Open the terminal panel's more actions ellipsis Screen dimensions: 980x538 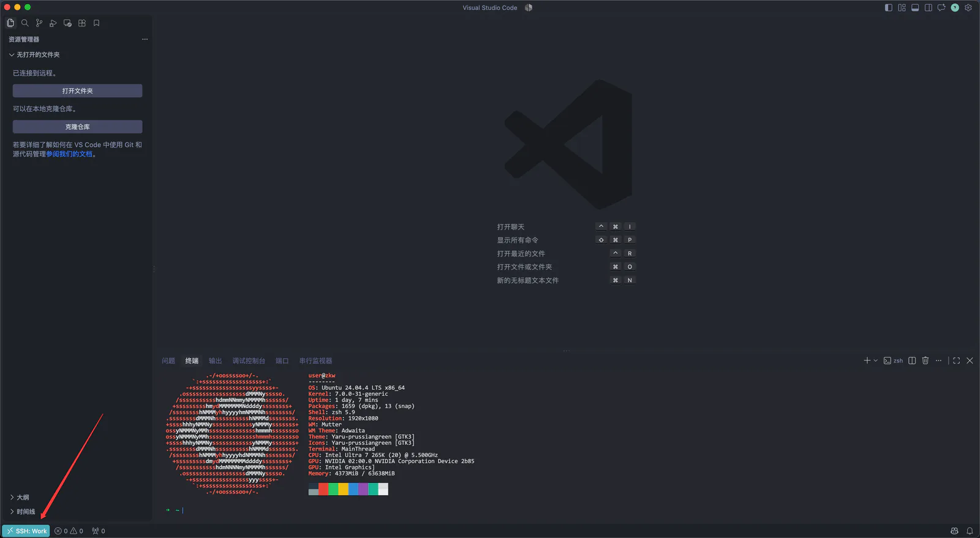[x=938, y=361]
